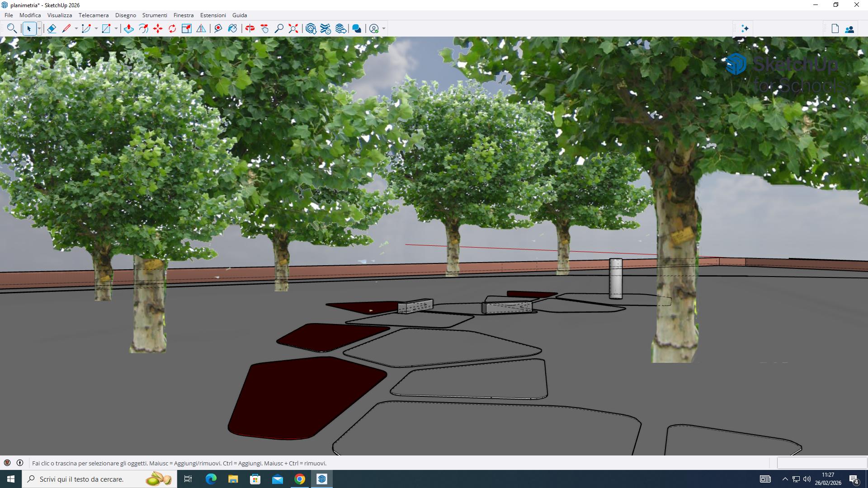Select the Move tool
868x488 pixels.
point(158,28)
